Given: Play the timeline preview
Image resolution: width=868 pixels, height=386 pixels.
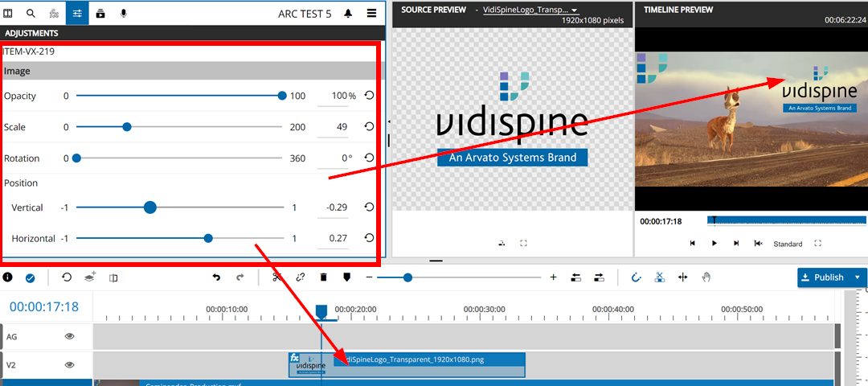Looking at the screenshot, I should point(714,244).
